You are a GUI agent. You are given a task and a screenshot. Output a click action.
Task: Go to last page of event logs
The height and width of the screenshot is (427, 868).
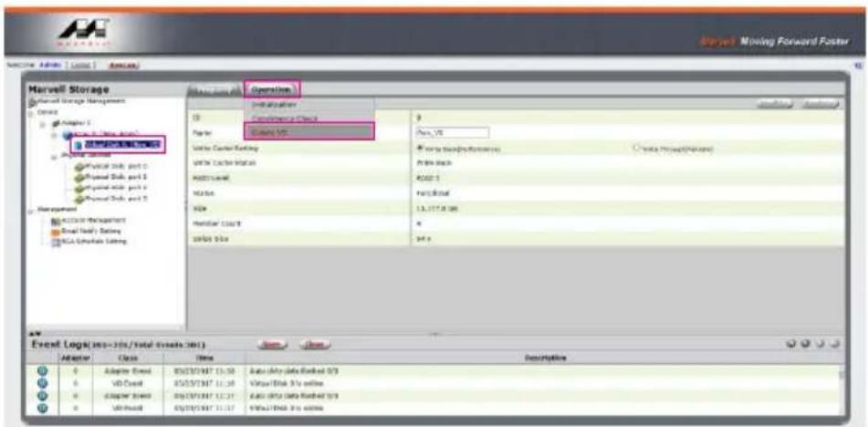point(835,344)
